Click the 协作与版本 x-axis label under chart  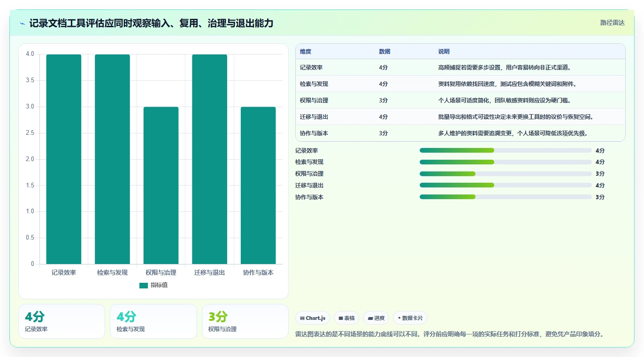[258, 272]
